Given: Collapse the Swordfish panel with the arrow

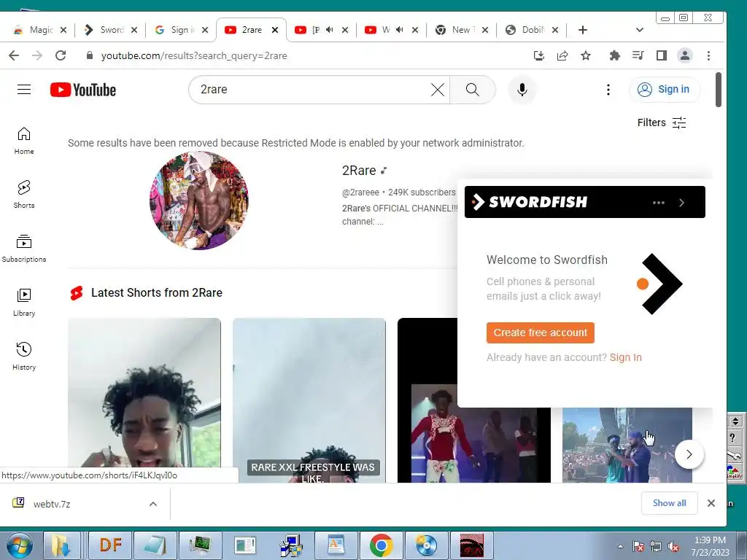Looking at the screenshot, I should coord(682,203).
